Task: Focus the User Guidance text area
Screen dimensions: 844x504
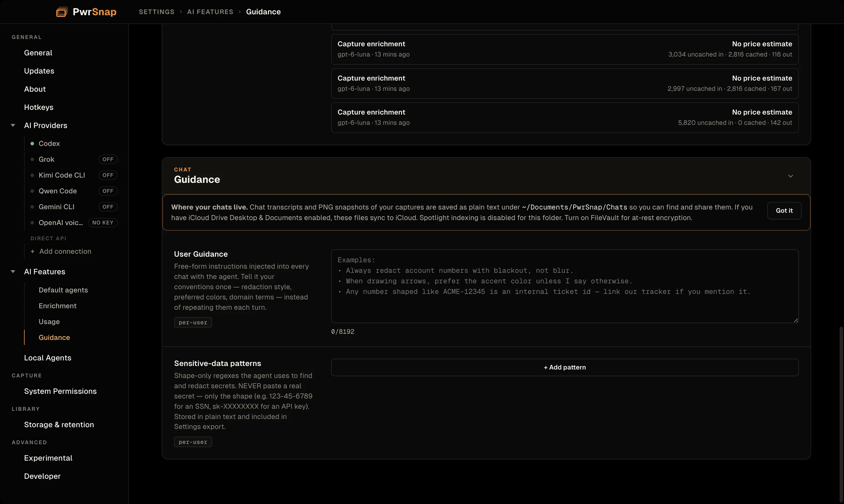Action: (x=565, y=286)
